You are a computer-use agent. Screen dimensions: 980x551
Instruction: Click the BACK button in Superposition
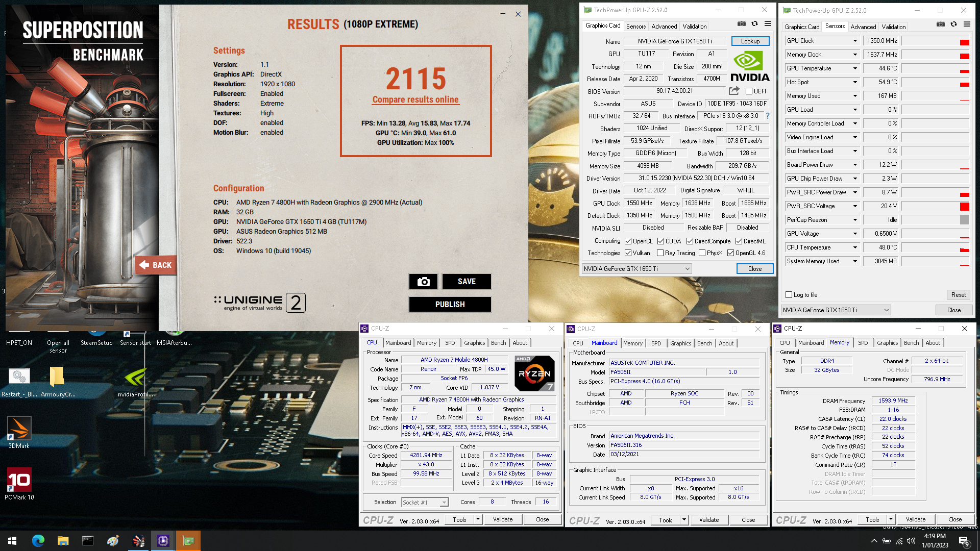[157, 265]
